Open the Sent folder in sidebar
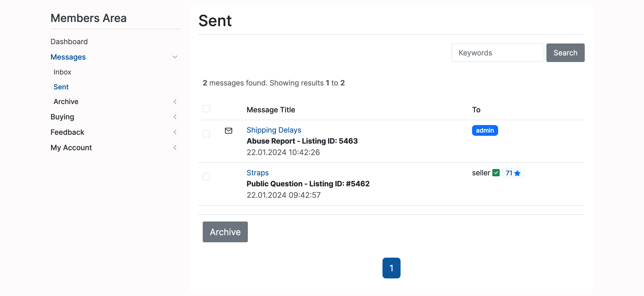Image resolution: width=644 pixels, height=296 pixels. (x=61, y=87)
